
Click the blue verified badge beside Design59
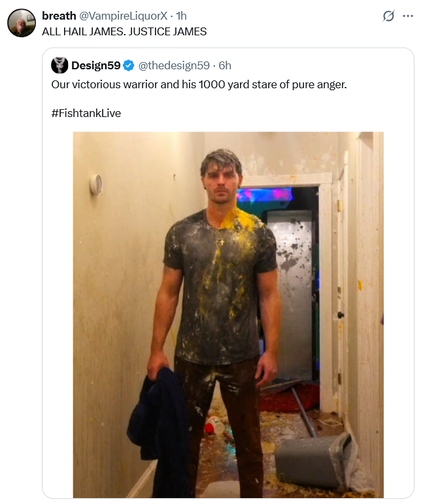(129, 65)
